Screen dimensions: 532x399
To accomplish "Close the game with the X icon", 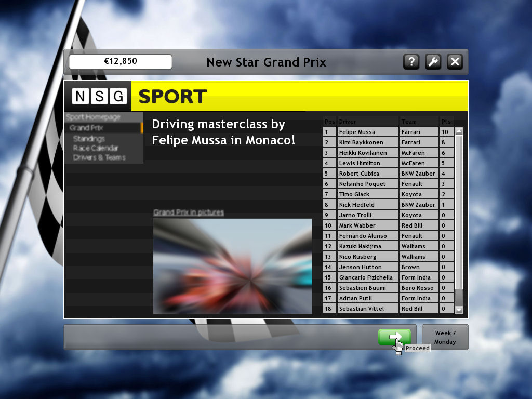I will [x=455, y=62].
